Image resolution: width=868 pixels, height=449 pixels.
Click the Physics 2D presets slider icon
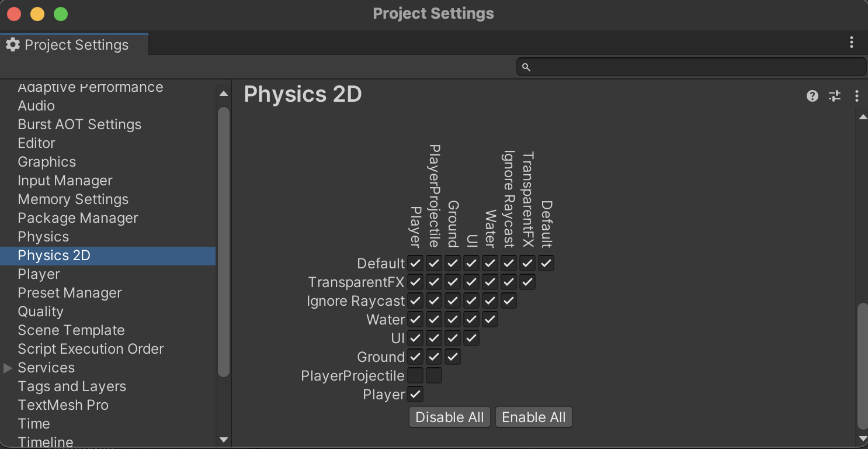click(835, 96)
